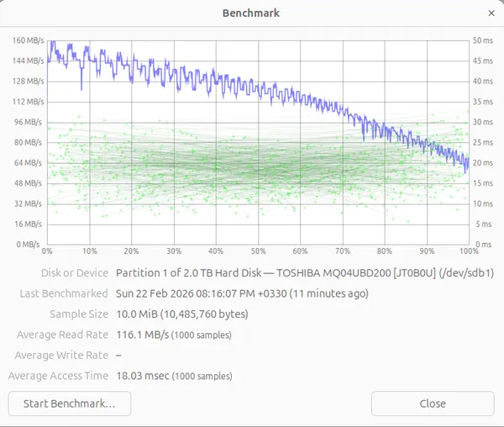504x427 pixels.
Task: Click the Close button at the bottom
Action: click(x=433, y=403)
